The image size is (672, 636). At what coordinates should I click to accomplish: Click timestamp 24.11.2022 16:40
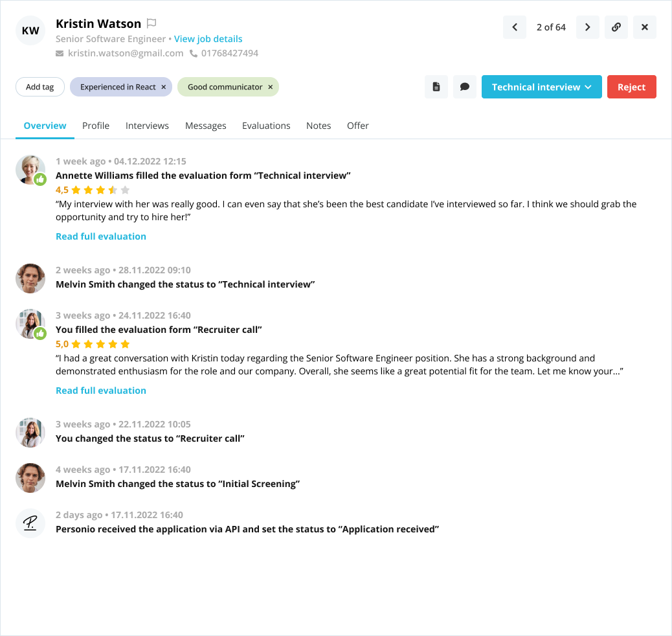click(154, 315)
